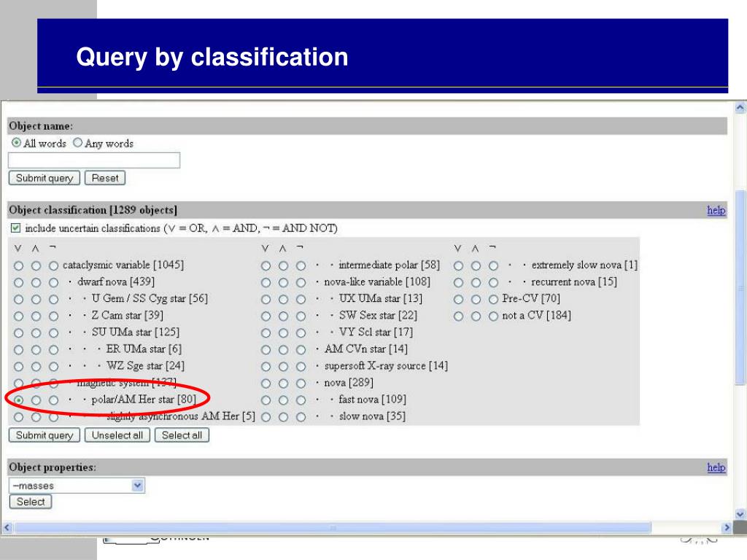The image size is (747, 560).
Task: Click the 'Object classification [1289 objects]' heading
Action: (x=93, y=210)
